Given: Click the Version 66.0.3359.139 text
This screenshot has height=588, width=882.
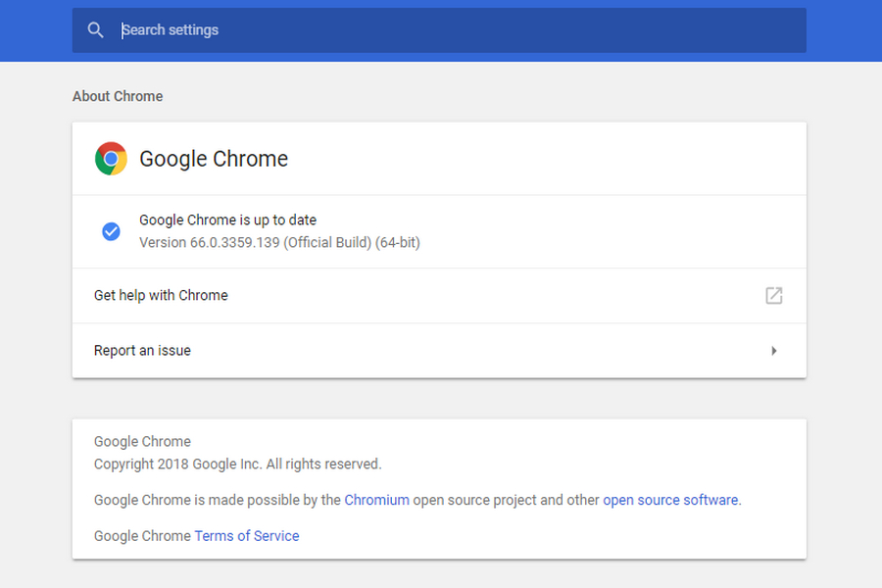Looking at the screenshot, I should [x=279, y=242].
